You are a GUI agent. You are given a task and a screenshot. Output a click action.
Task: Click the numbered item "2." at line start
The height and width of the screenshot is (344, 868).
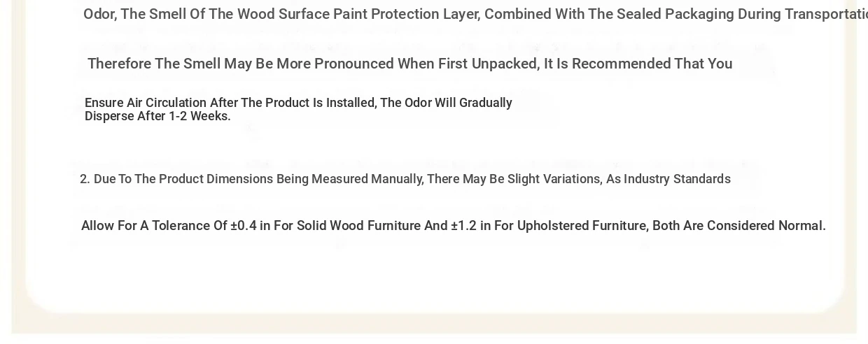tap(85, 179)
